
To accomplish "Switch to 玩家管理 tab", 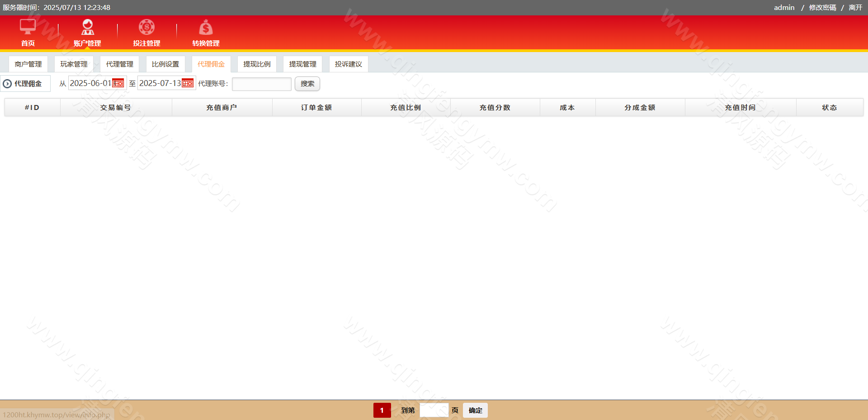I will (74, 64).
